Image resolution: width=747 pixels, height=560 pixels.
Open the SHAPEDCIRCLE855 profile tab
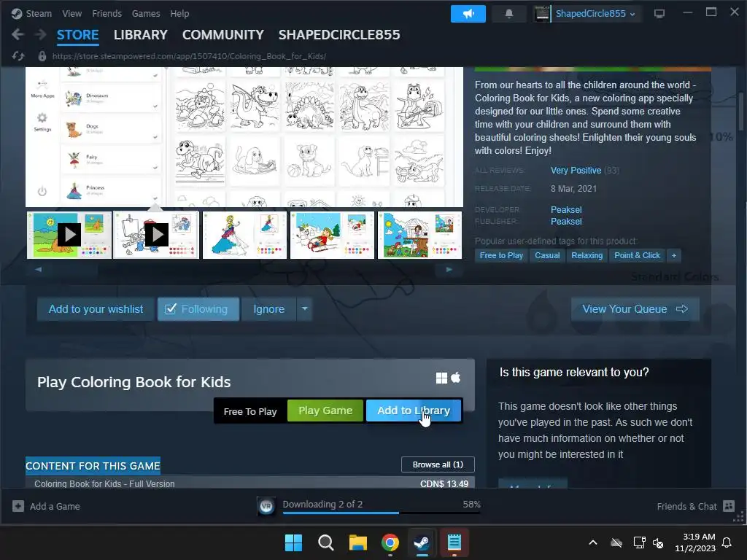click(339, 35)
